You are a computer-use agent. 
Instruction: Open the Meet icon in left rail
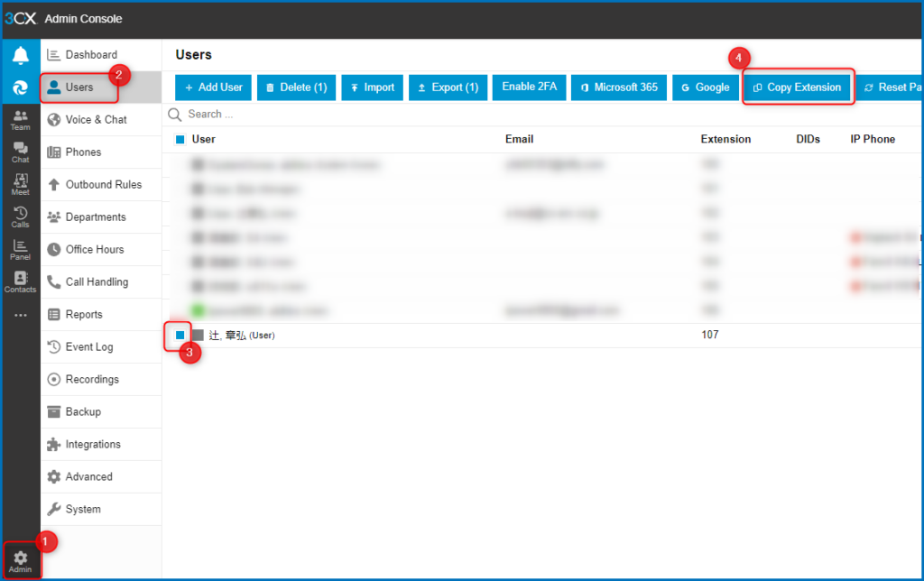21,185
